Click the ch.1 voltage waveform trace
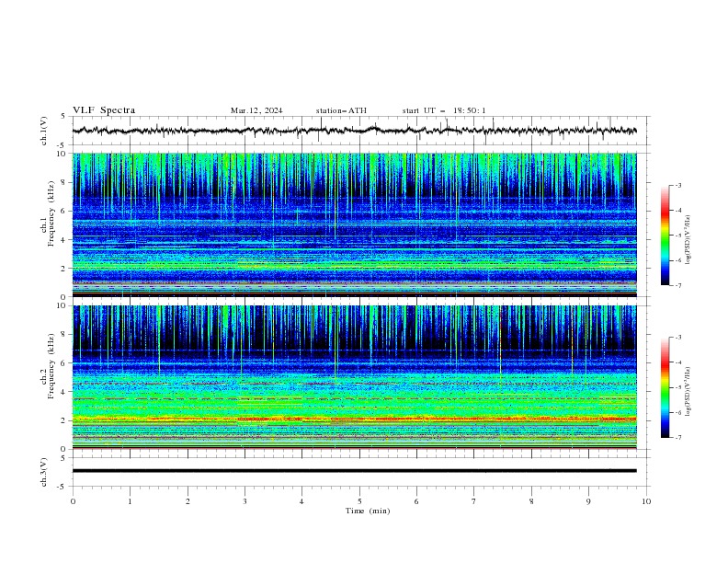Screen dimensions: 728x563 point(354,131)
